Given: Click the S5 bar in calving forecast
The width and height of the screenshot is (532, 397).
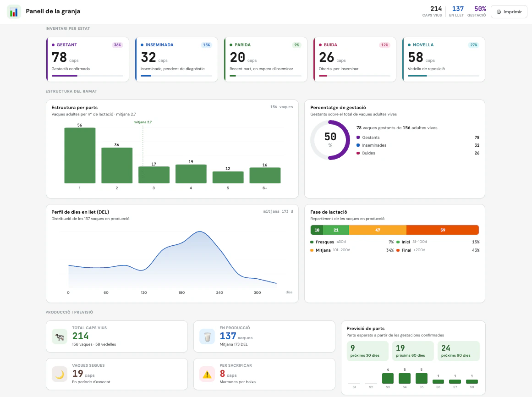Looking at the screenshot, I should (422, 378).
